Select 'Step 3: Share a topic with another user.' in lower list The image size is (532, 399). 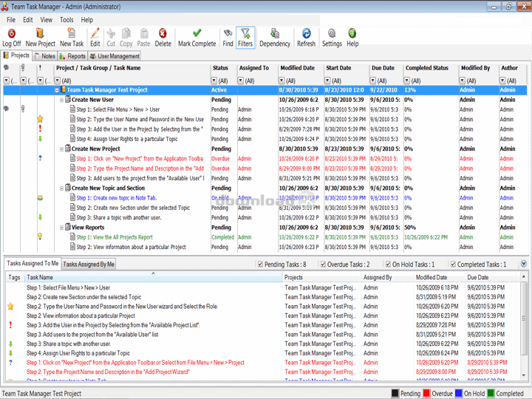point(69,344)
